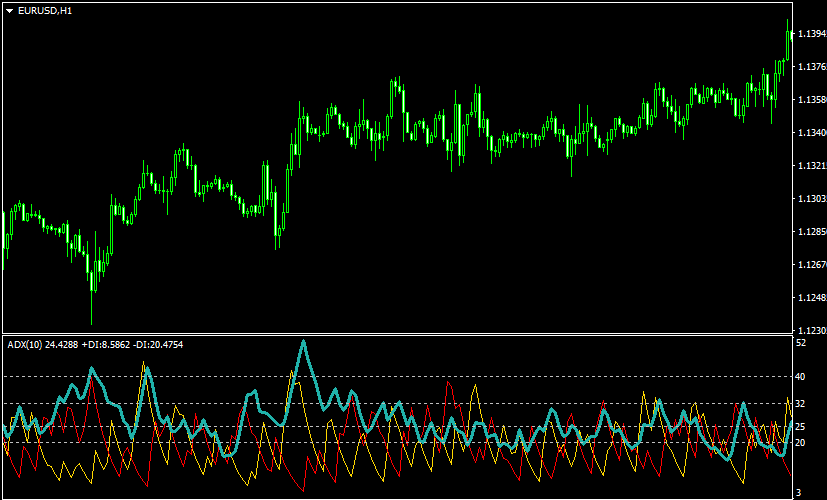Viewport: 827px width, 500px height.
Task: Click the 1.1394 price axis label
Action: click(811, 34)
